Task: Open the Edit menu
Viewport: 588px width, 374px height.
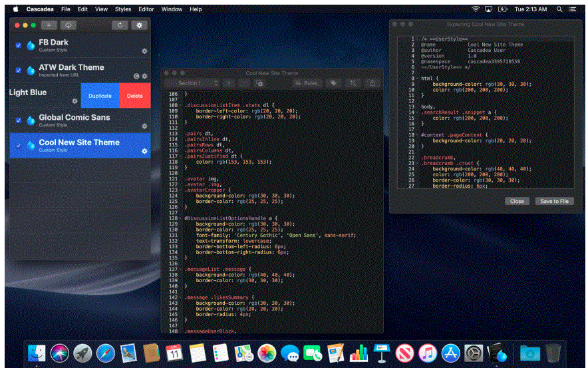Action: pos(82,9)
